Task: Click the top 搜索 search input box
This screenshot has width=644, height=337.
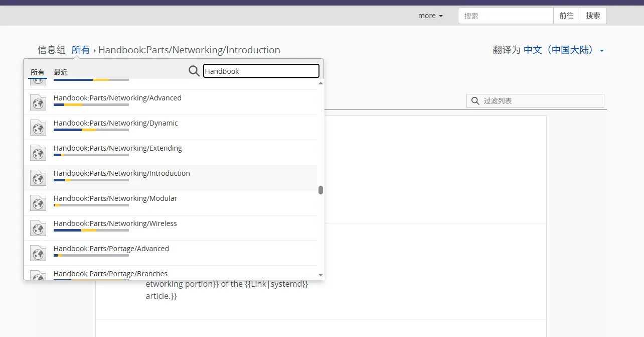Action: pyautogui.click(x=506, y=16)
